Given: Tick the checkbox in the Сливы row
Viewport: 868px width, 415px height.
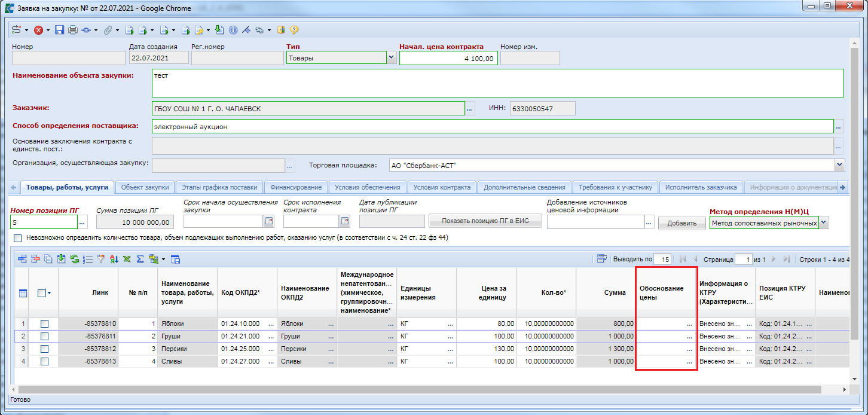Looking at the screenshot, I should coord(44,361).
